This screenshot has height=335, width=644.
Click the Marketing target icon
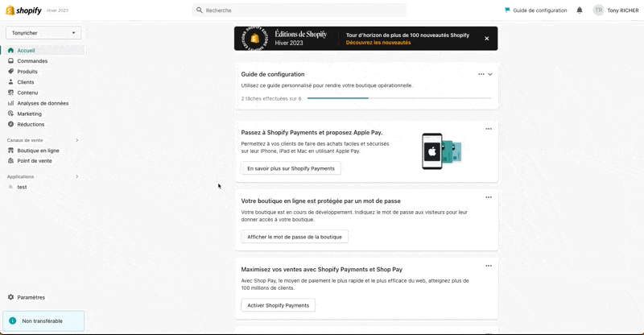point(10,114)
